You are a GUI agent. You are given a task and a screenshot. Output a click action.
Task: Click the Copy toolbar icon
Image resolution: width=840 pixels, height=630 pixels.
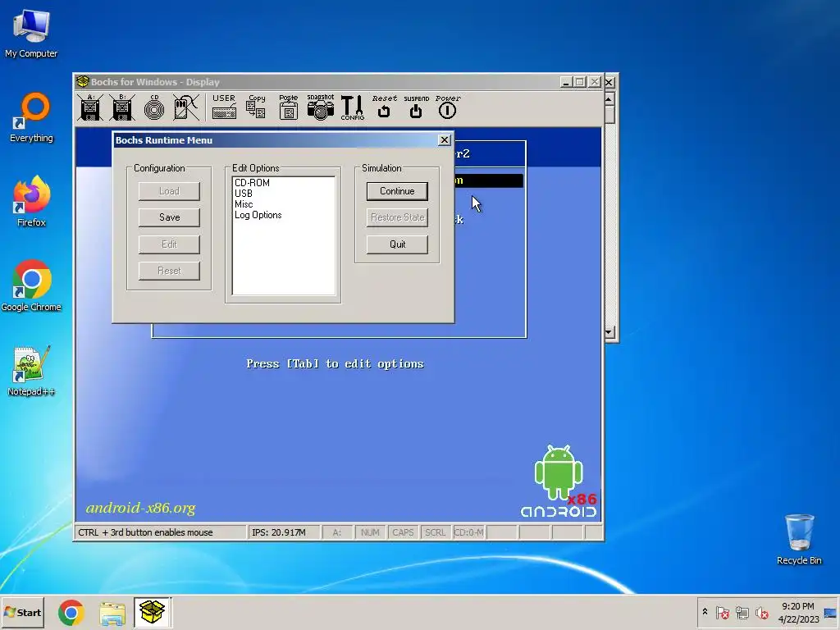256,107
